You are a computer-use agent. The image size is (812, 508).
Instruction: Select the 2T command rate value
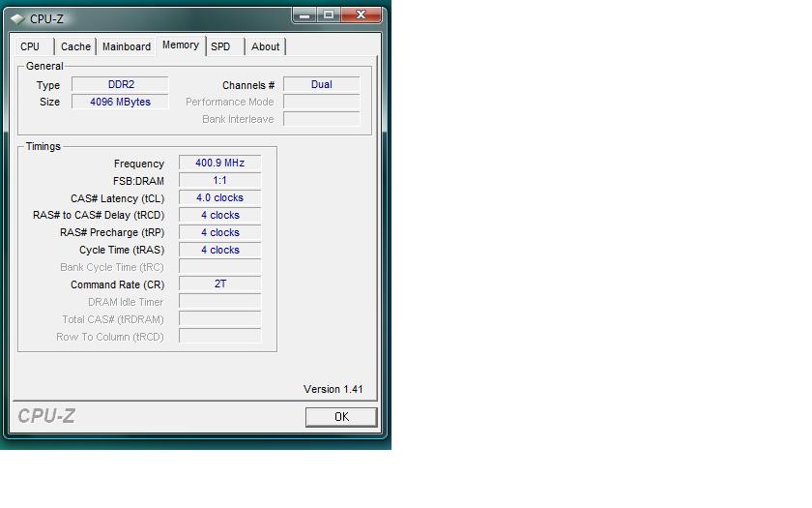tap(220, 284)
